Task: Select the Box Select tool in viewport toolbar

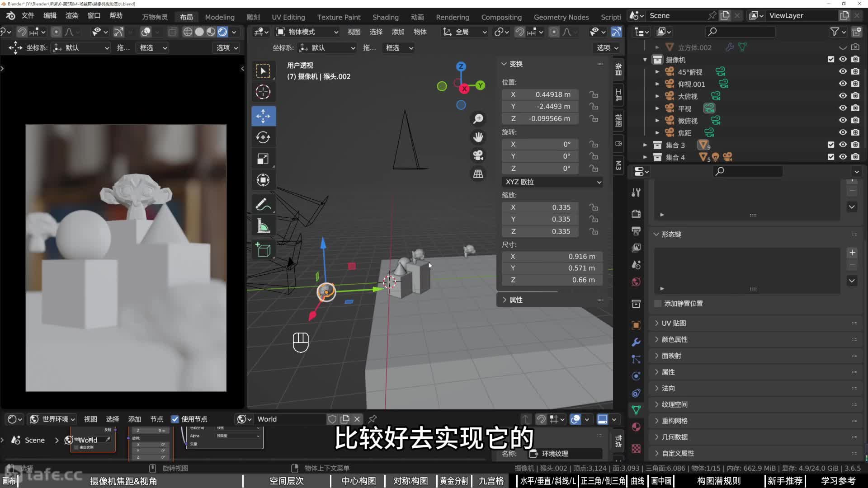Action: [x=263, y=71]
